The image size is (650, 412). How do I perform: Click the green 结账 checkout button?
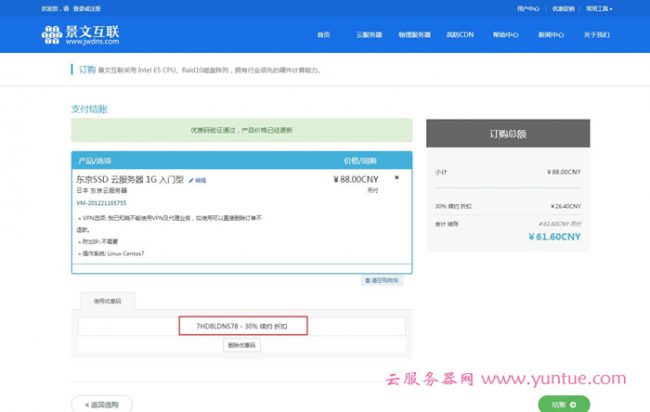(x=564, y=404)
